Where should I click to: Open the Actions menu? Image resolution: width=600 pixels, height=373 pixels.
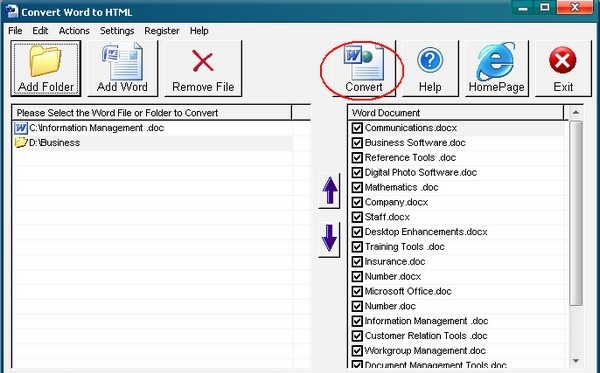coord(74,31)
